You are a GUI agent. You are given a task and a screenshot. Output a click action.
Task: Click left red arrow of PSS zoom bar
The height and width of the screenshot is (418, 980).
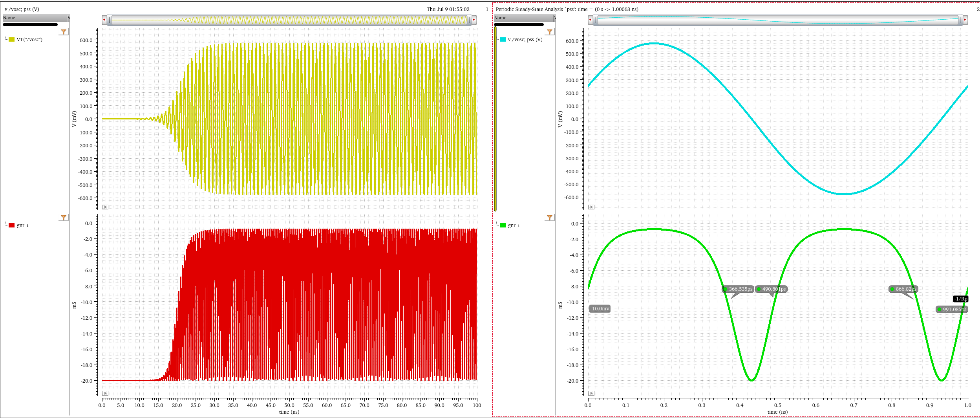click(590, 20)
